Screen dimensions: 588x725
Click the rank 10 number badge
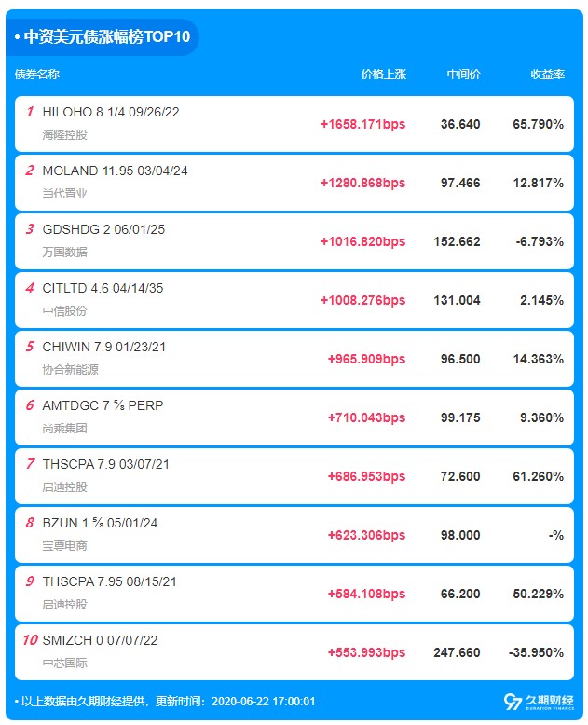[28, 640]
